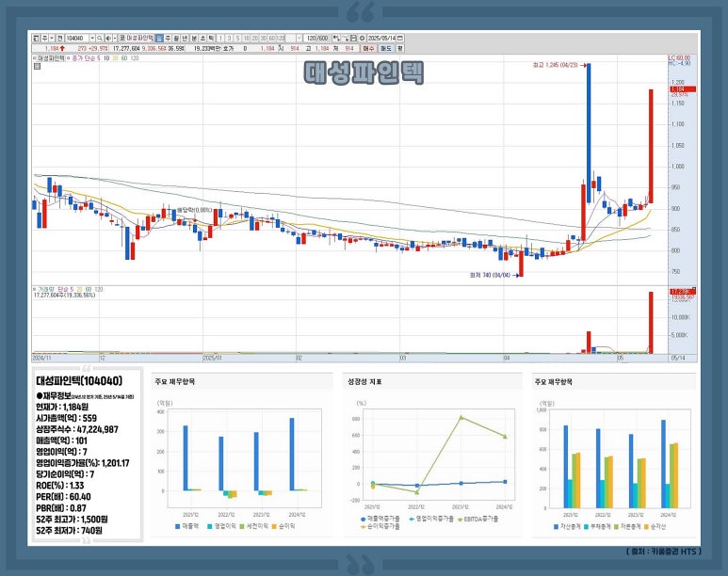728x576 pixels.
Task: Select the 120 interval button in toolbar
Action: (281, 38)
